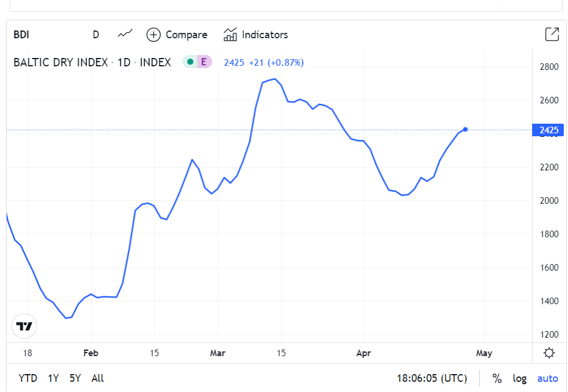568x392 pixels.
Task: Toggle log scale mode
Action: tap(520, 379)
